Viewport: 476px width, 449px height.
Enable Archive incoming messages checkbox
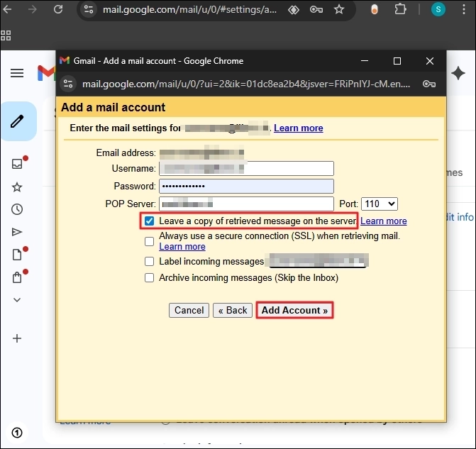click(149, 278)
